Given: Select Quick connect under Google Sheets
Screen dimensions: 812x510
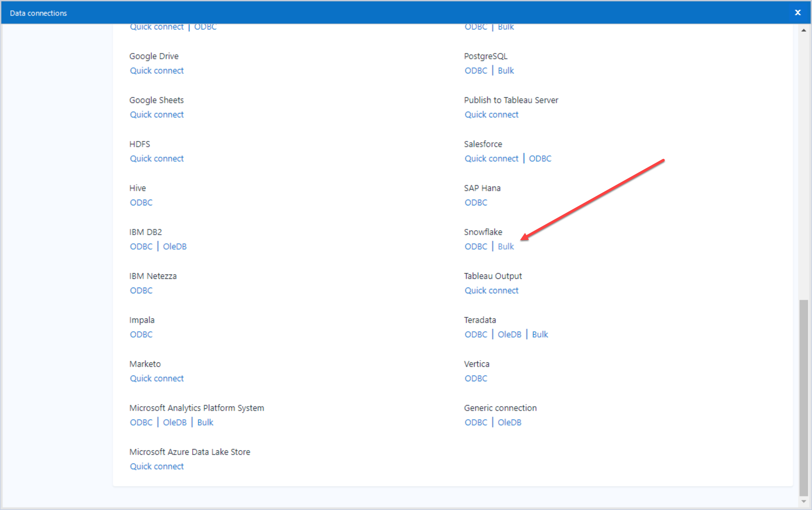Looking at the screenshot, I should coord(156,114).
